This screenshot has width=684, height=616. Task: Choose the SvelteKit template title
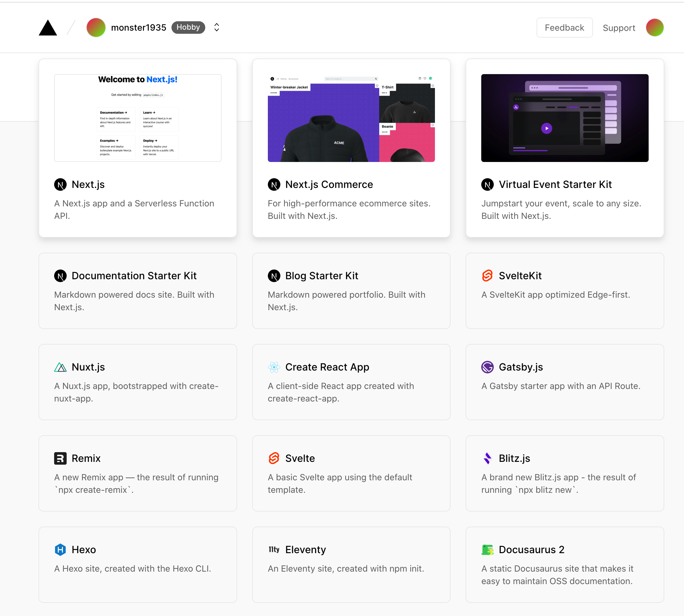(x=520, y=276)
